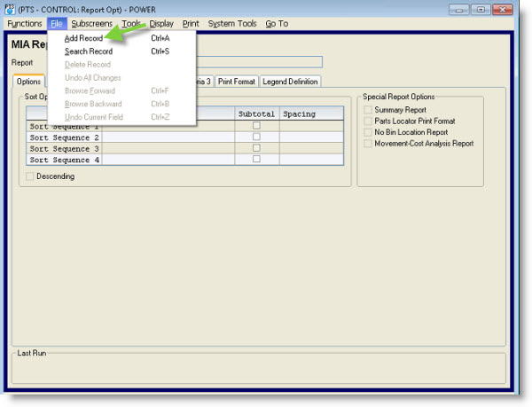Click the Sort Sequence 4 value cell
Screen dimensions: 532x407
pos(168,160)
